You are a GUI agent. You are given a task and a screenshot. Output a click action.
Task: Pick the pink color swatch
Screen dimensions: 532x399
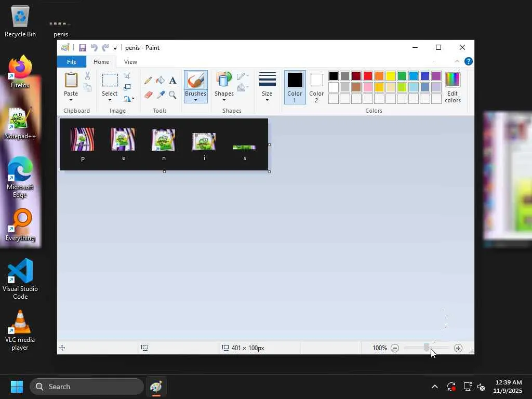pyautogui.click(x=367, y=87)
